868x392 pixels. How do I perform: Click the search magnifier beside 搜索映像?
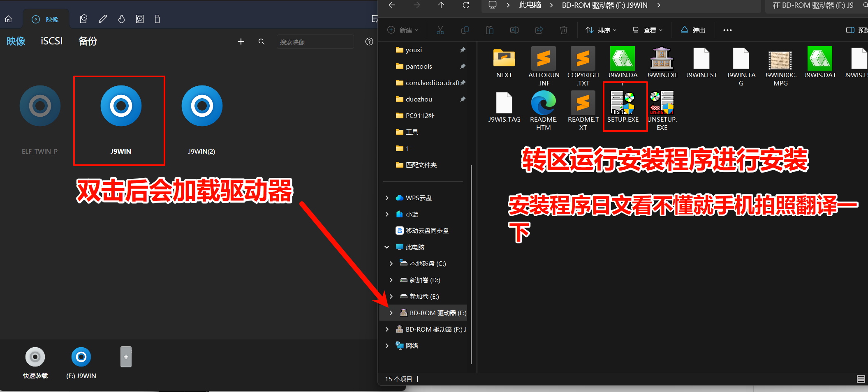tap(262, 42)
